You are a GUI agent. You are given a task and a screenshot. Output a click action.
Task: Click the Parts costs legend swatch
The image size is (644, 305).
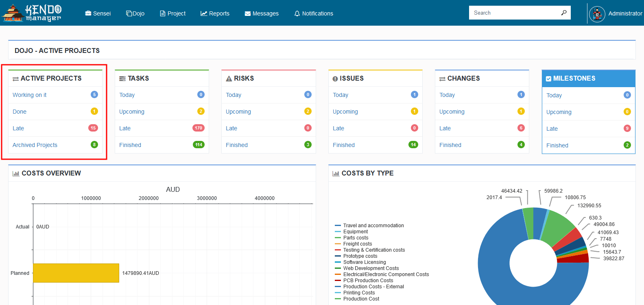(338, 238)
